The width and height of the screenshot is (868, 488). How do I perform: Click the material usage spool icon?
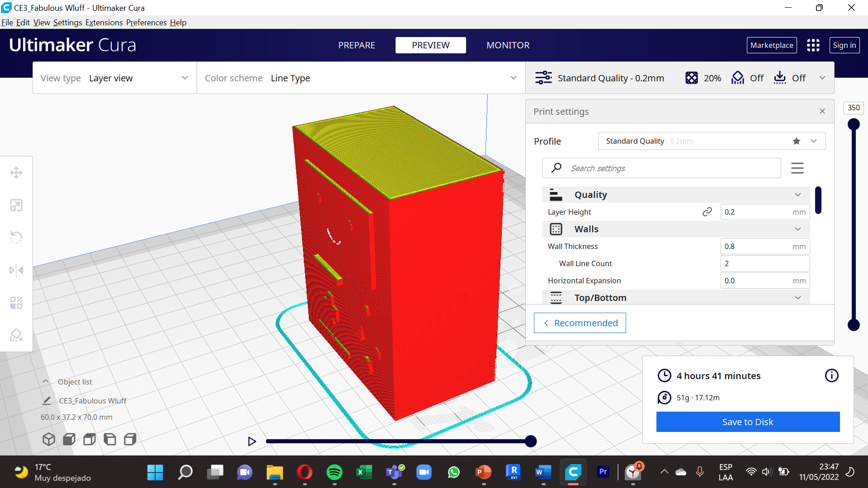click(664, 398)
